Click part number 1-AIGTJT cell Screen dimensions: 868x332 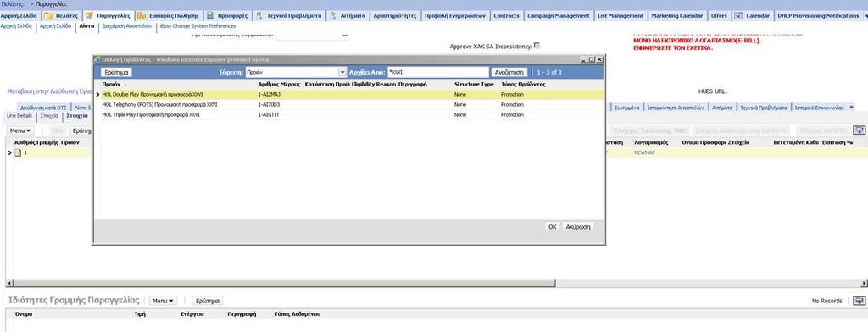[x=269, y=114]
